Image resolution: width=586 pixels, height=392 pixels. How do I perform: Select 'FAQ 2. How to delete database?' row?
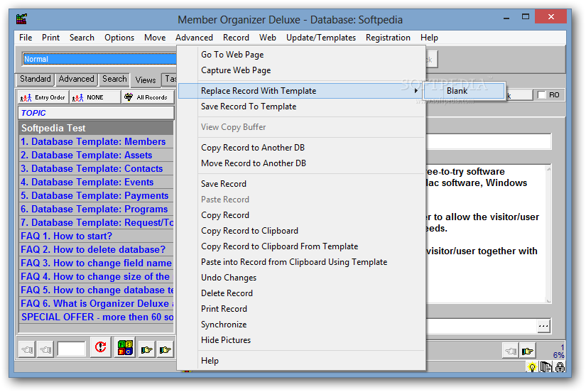coord(96,250)
